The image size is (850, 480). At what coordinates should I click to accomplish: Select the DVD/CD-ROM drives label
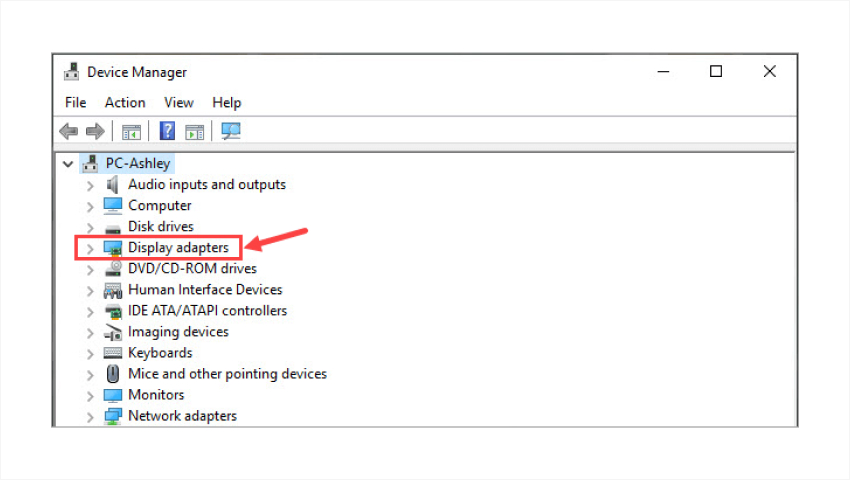(192, 268)
